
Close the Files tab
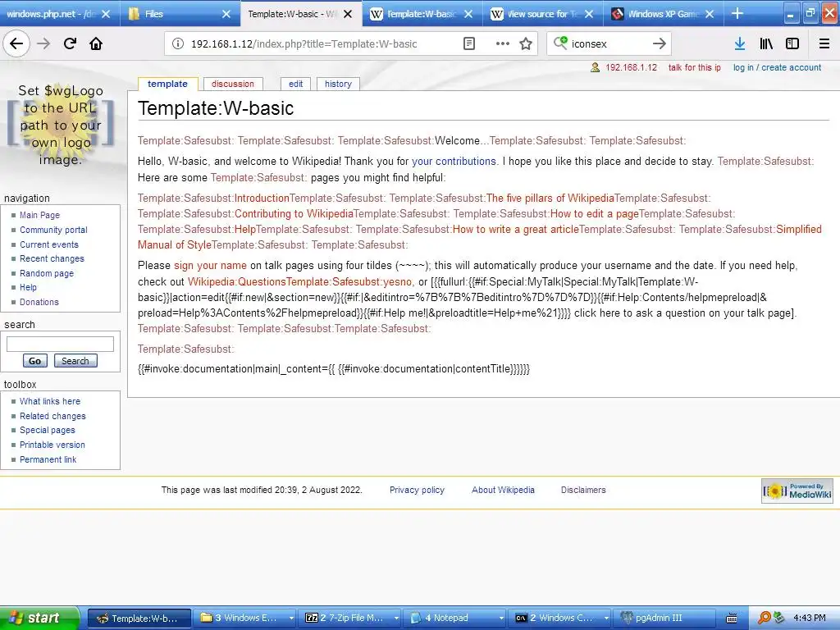coord(226,14)
